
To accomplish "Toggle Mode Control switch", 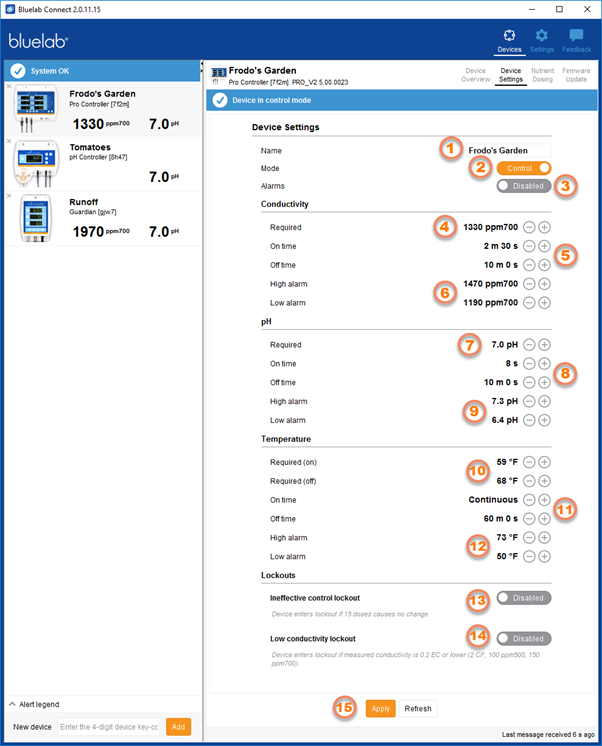I will click(x=524, y=168).
